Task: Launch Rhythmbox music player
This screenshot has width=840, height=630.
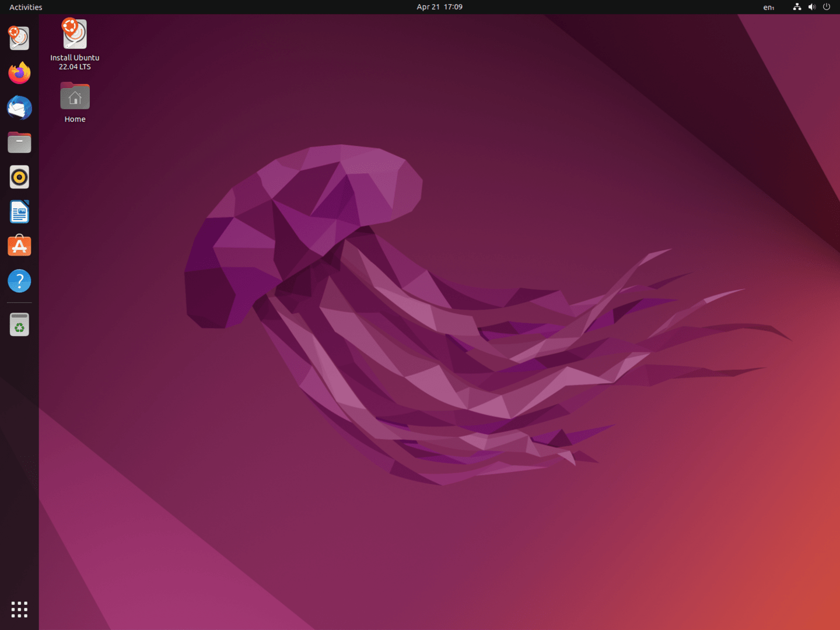Action: pyautogui.click(x=19, y=177)
